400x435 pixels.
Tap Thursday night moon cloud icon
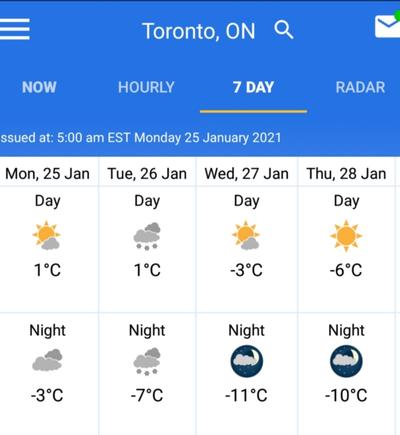pyautogui.click(x=346, y=361)
